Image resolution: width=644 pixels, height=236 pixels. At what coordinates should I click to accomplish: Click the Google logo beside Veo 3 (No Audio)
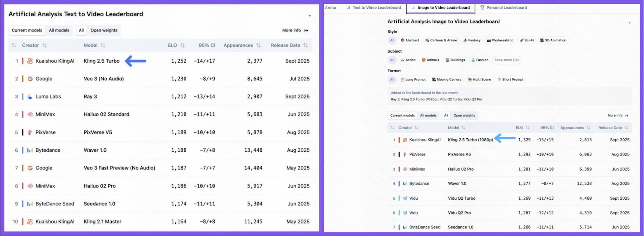30,79
